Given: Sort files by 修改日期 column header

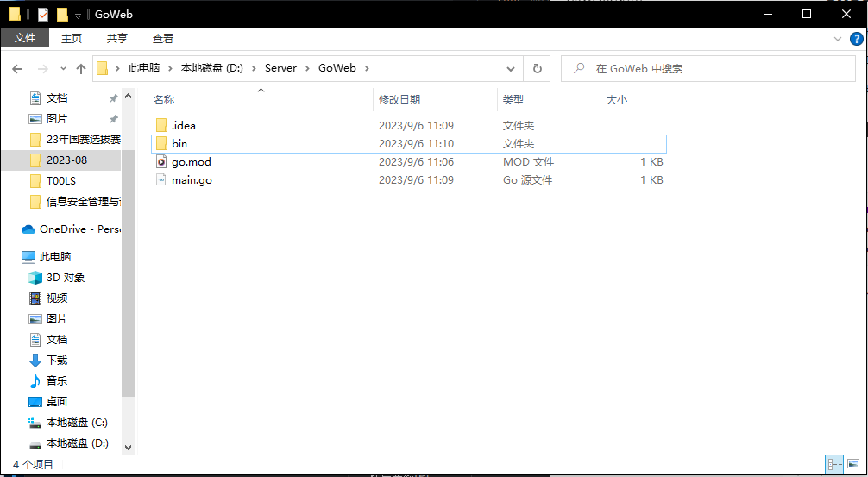Looking at the screenshot, I should (399, 100).
